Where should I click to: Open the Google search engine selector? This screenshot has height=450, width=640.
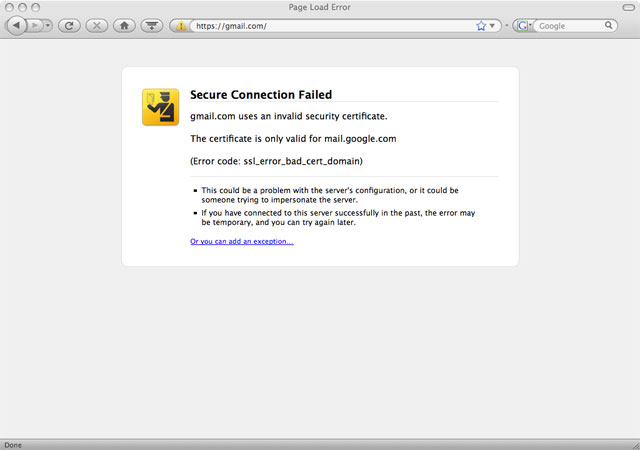tap(524, 26)
